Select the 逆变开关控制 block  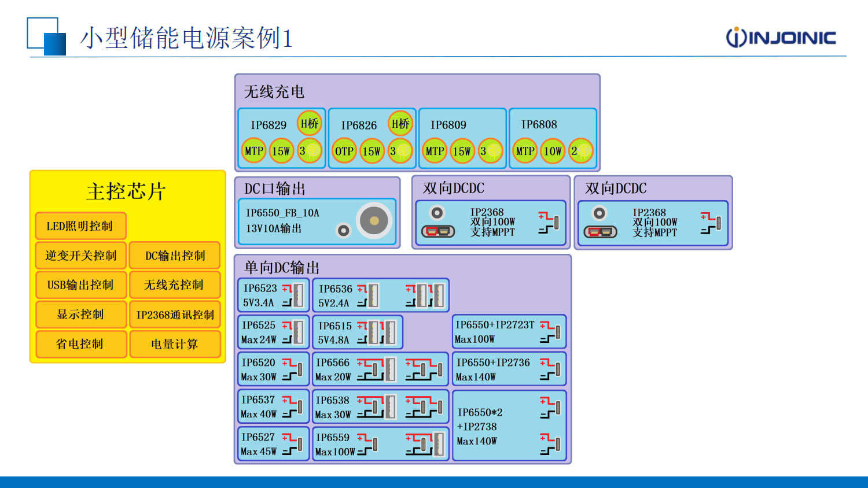pos(80,255)
